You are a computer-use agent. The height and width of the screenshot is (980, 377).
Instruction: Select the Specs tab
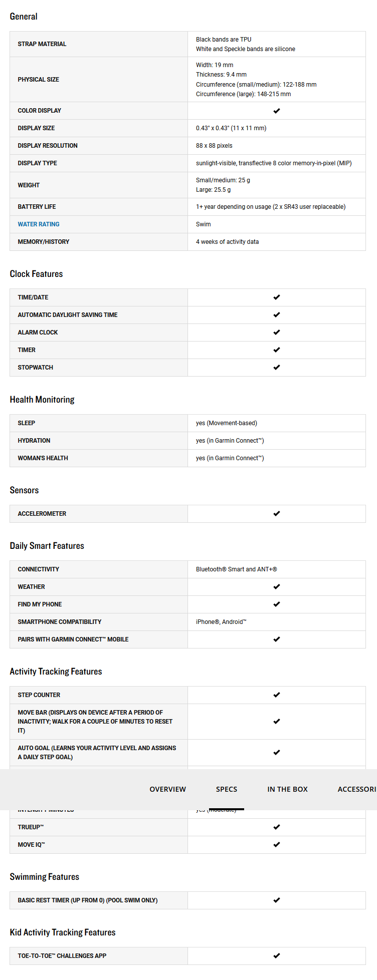227,789
